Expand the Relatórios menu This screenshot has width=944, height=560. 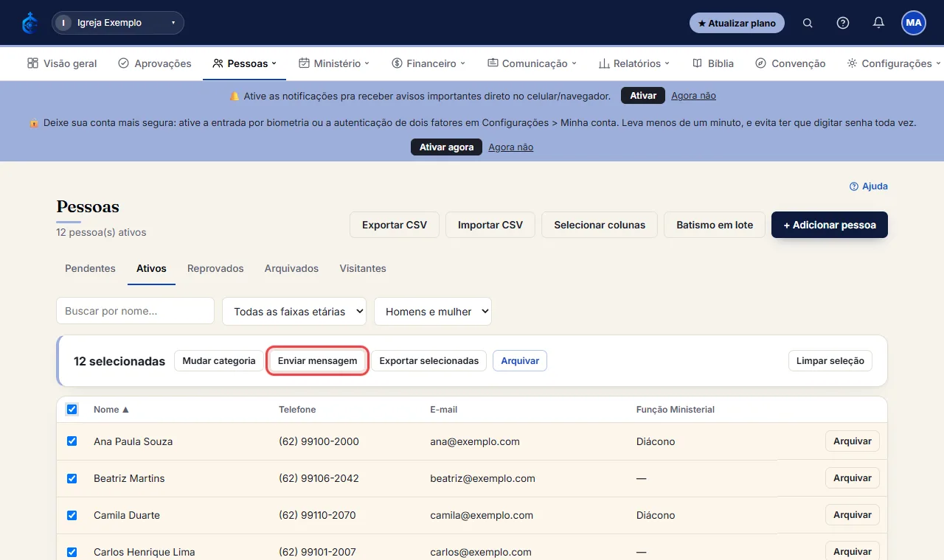pyautogui.click(x=634, y=63)
